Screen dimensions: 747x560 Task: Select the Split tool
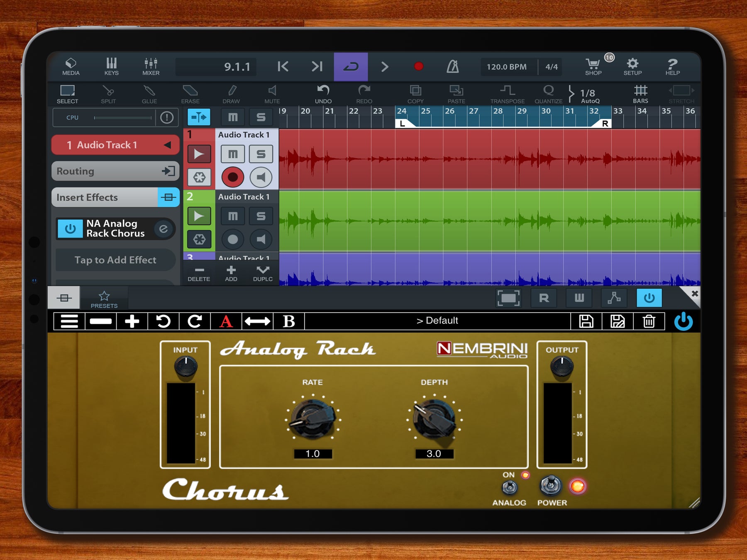[x=107, y=95]
